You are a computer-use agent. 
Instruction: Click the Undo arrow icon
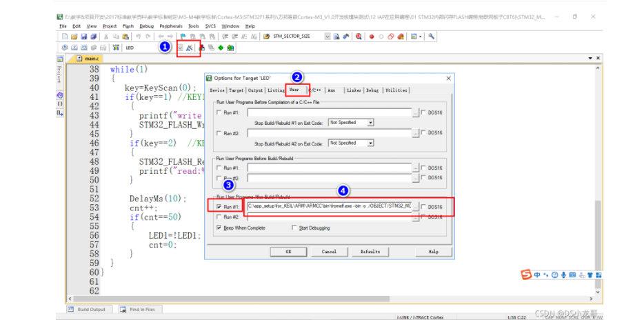tap(138, 36)
